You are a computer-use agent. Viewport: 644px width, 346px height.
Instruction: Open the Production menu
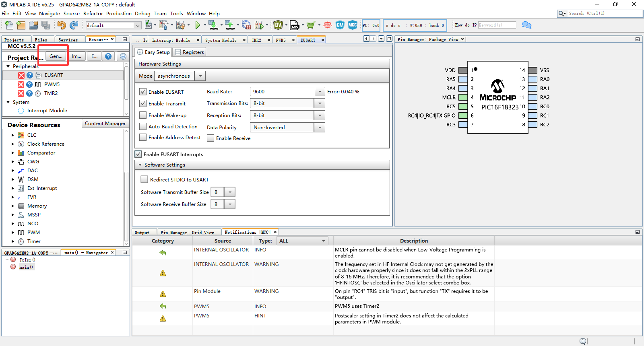[x=119, y=14]
